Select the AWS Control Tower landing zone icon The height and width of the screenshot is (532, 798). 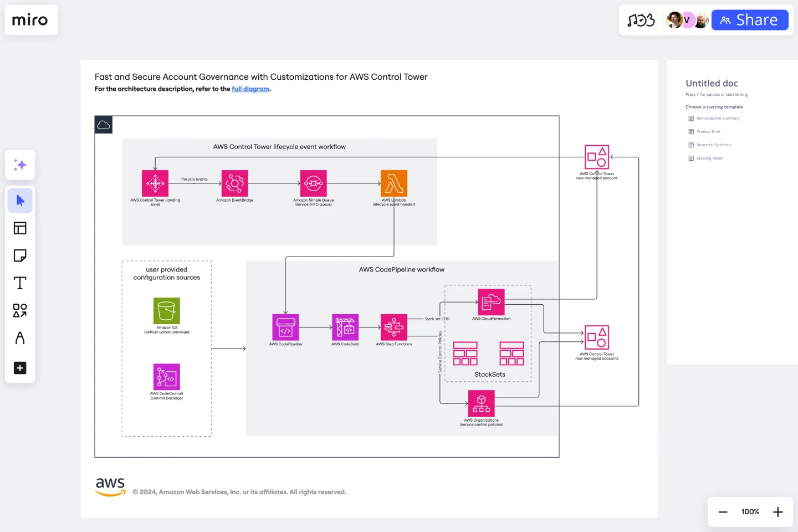click(x=155, y=183)
